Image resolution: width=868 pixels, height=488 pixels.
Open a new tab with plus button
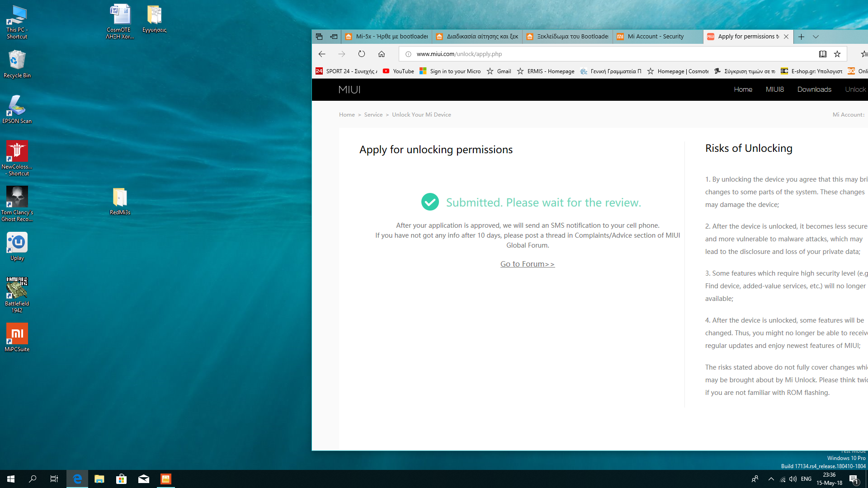(x=801, y=37)
